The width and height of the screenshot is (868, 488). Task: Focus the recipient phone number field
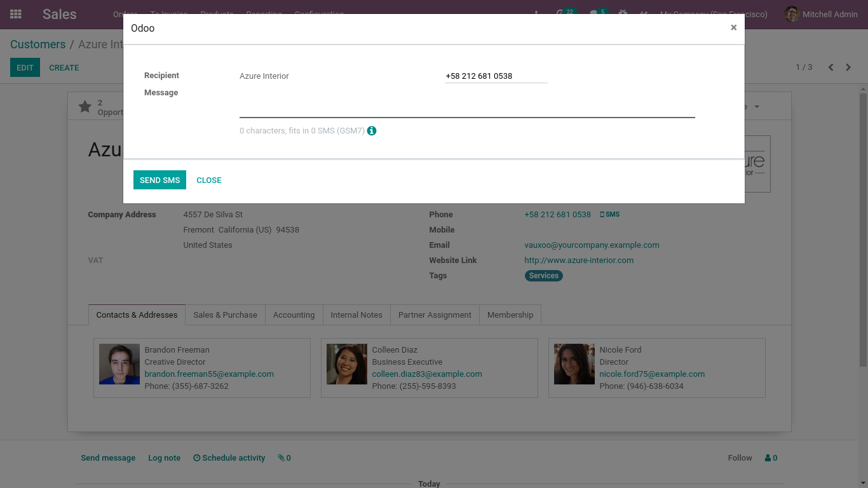click(496, 76)
